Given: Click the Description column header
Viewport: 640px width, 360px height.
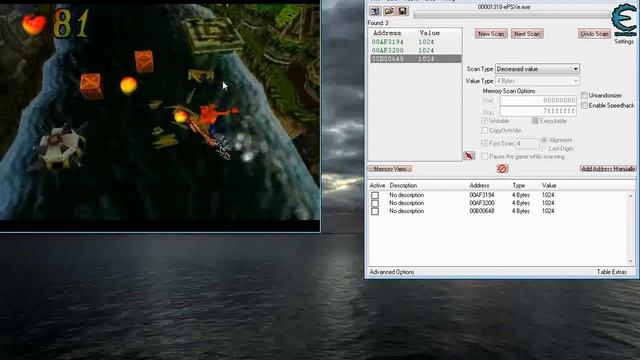Looking at the screenshot, I should [x=403, y=185].
